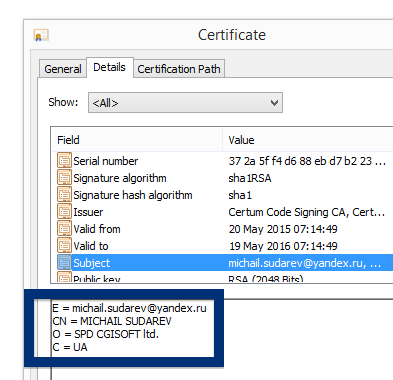Select the Issuer row
The image size is (393, 380).
[x=222, y=212]
